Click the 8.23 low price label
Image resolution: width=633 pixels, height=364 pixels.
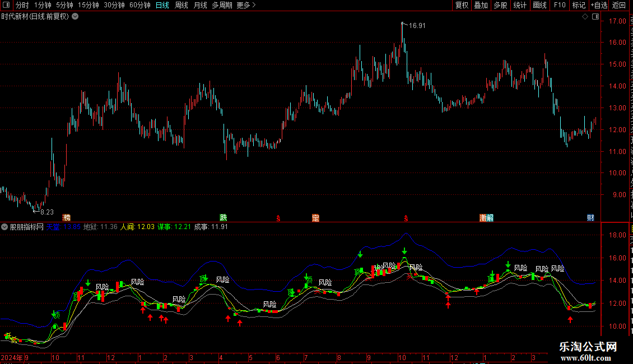click(47, 212)
